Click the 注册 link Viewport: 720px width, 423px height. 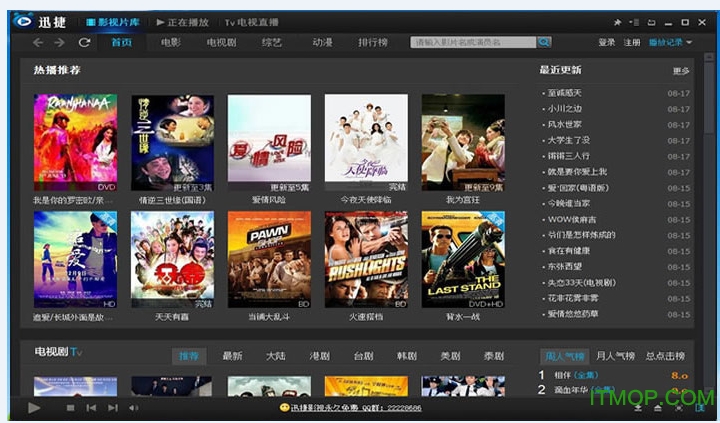click(632, 42)
